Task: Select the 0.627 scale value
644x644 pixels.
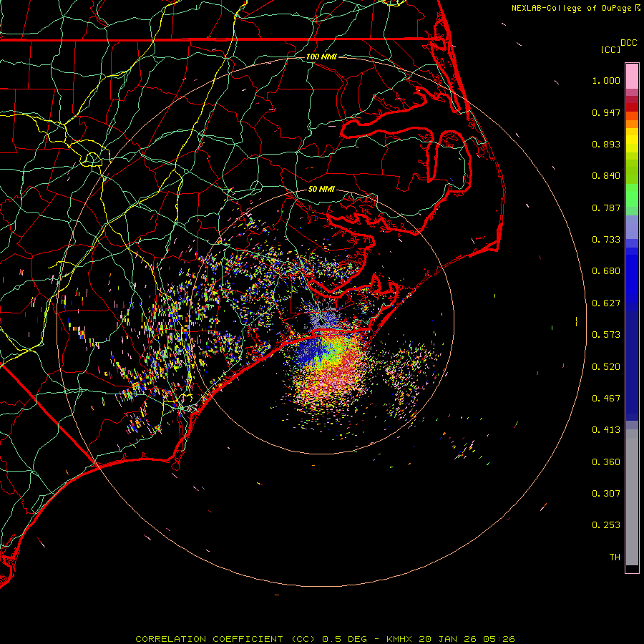Action: [606, 303]
